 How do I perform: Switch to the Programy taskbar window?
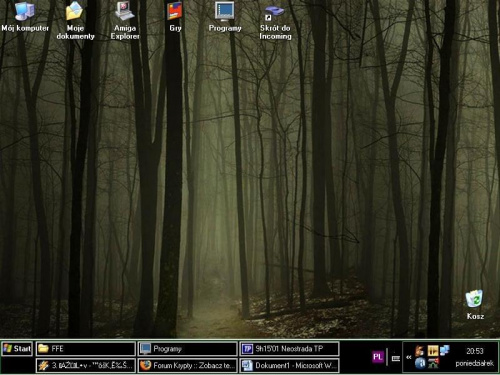(188, 349)
